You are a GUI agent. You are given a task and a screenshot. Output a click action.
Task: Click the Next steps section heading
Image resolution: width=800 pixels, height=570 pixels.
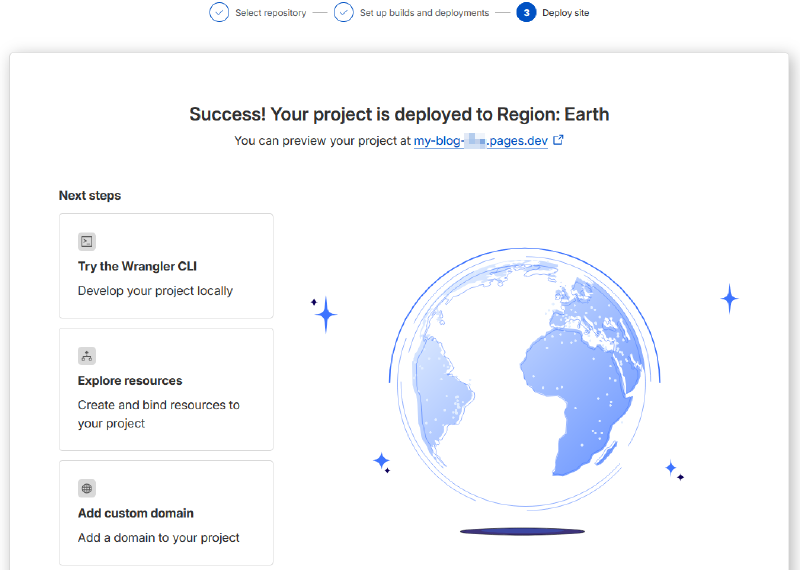pyautogui.click(x=90, y=196)
